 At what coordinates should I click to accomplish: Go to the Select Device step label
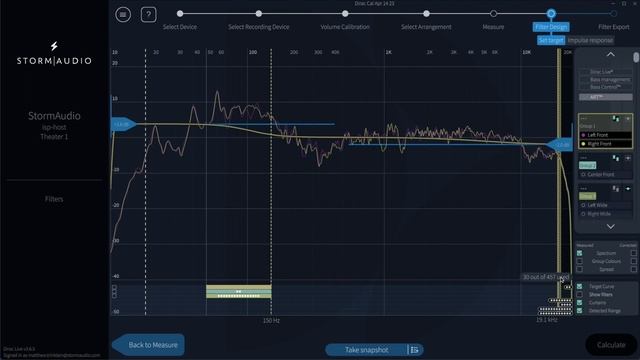click(180, 27)
